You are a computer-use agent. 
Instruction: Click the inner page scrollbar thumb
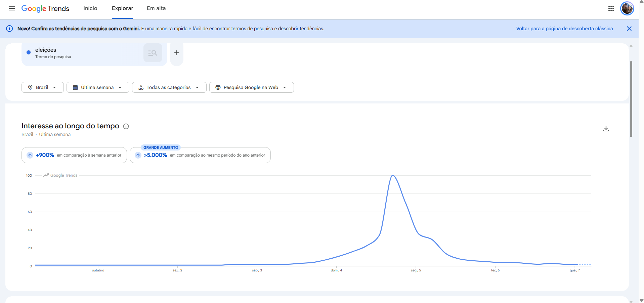[x=631, y=99]
